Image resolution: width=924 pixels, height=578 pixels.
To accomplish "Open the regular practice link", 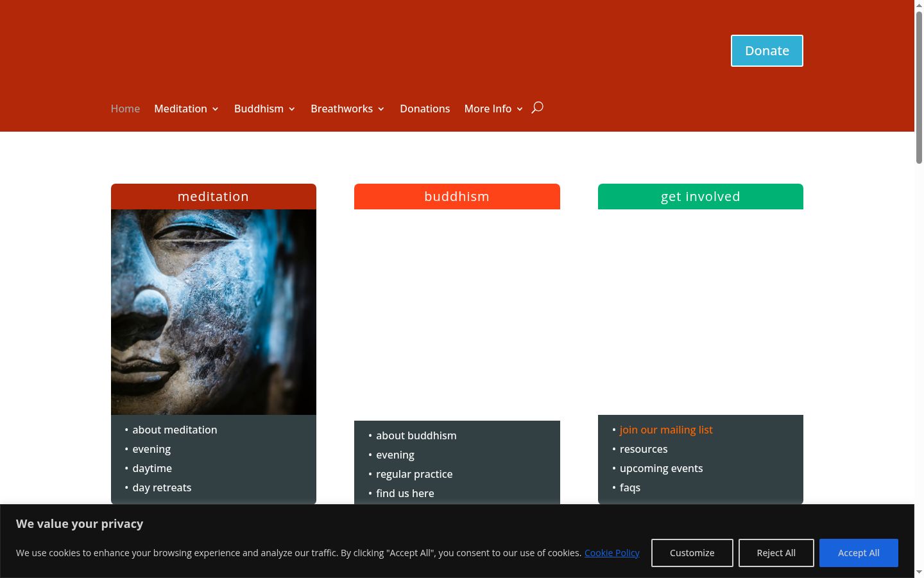I will coord(415,474).
